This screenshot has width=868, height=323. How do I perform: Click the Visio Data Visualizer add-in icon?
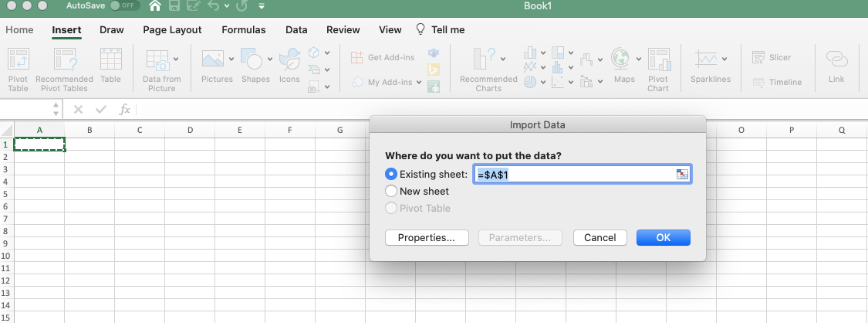coord(434,53)
